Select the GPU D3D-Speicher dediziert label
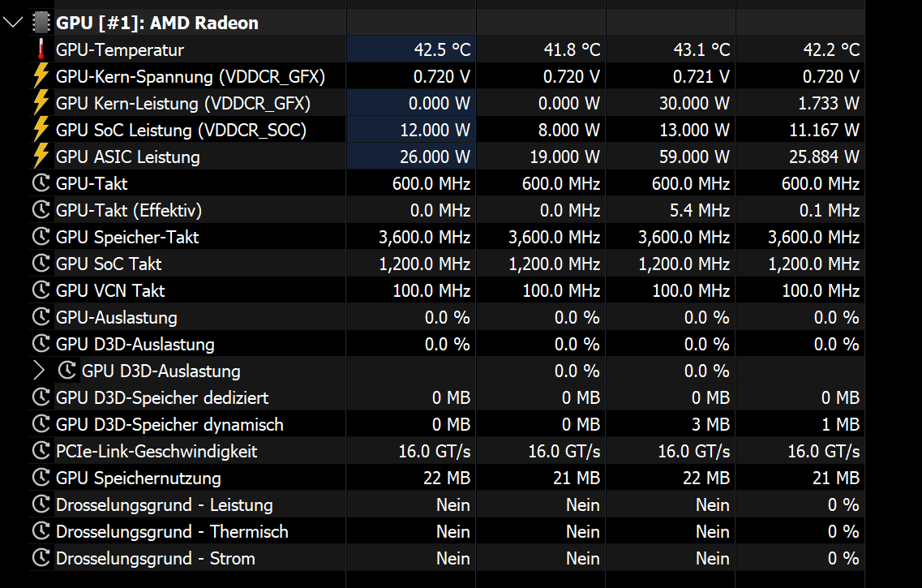 (x=162, y=397)
